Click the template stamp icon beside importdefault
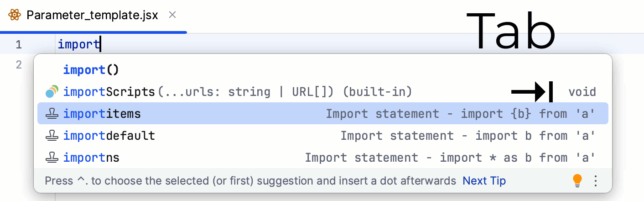Screen dimensions: 644x201 point(52,136)
